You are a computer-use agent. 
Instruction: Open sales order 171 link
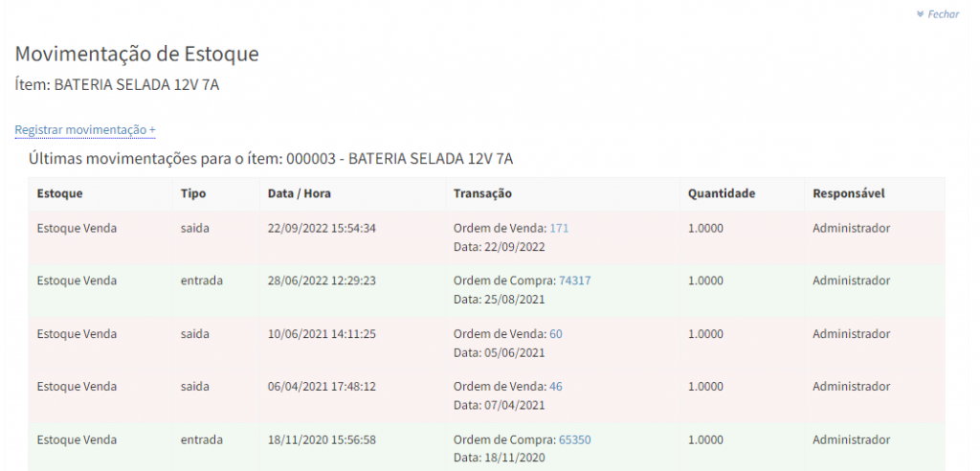coord(559,228)
